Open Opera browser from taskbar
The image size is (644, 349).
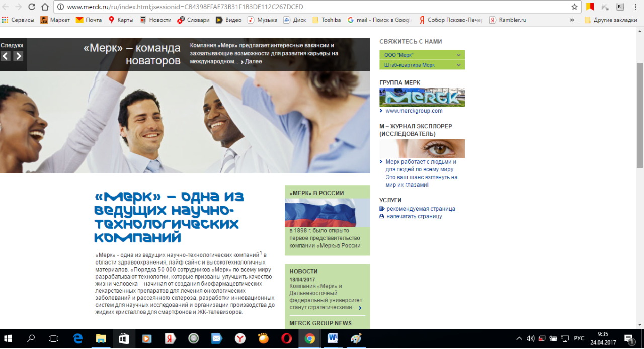[x=286, y=338]
